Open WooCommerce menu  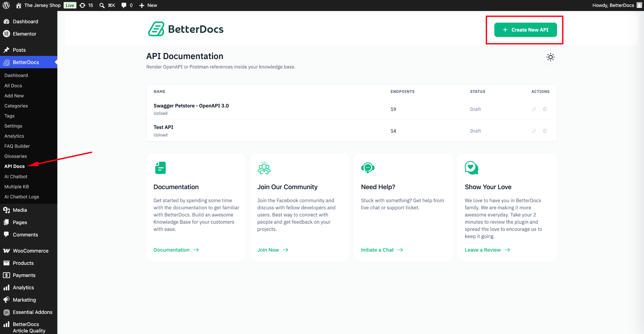tap(31, 251)
